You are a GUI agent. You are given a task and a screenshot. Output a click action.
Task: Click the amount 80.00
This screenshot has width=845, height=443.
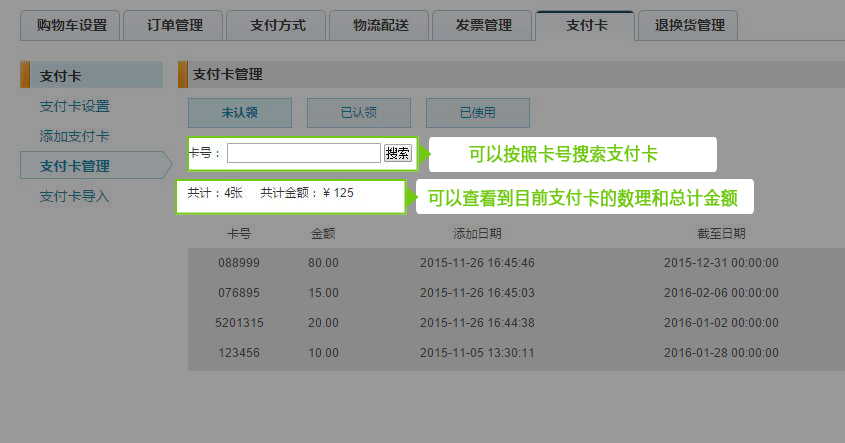(323, 263)
